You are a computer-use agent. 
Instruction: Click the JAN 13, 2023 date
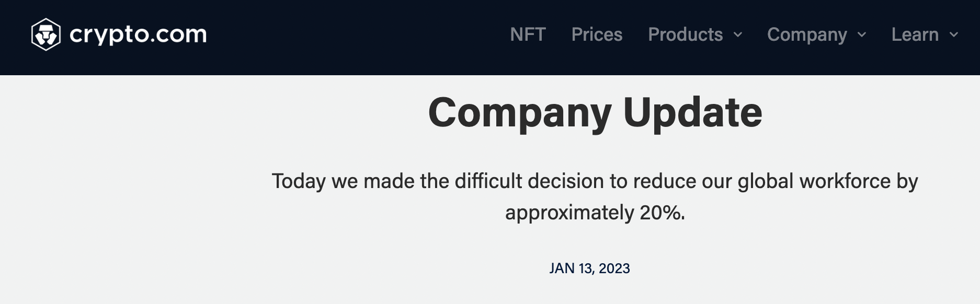pos(589,268)
